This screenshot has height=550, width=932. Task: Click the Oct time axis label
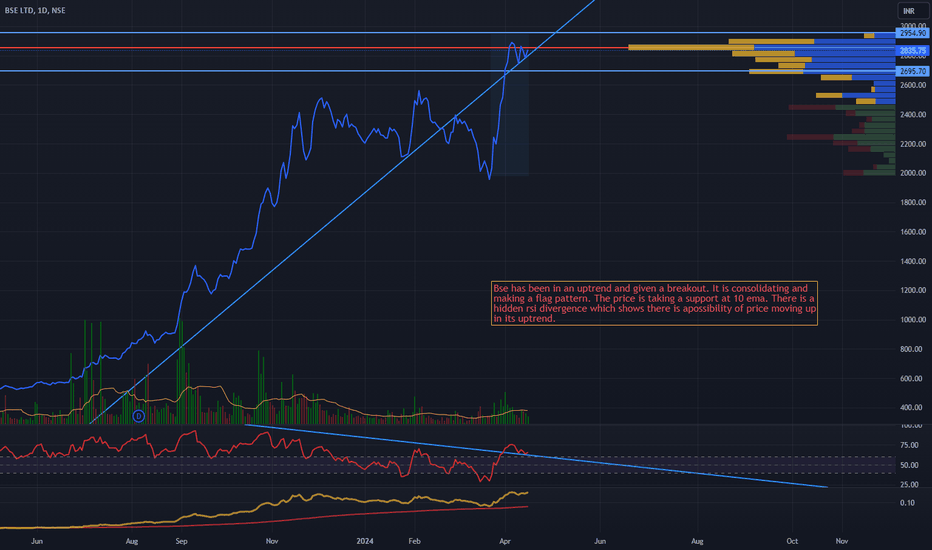click(x=792, y=541)
